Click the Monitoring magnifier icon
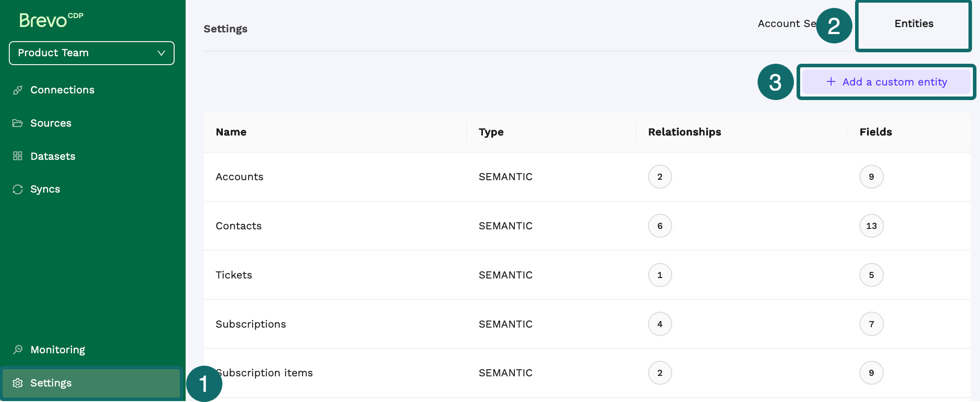The height and width of the screenshot is (402, 980). [x=18, y=350]
